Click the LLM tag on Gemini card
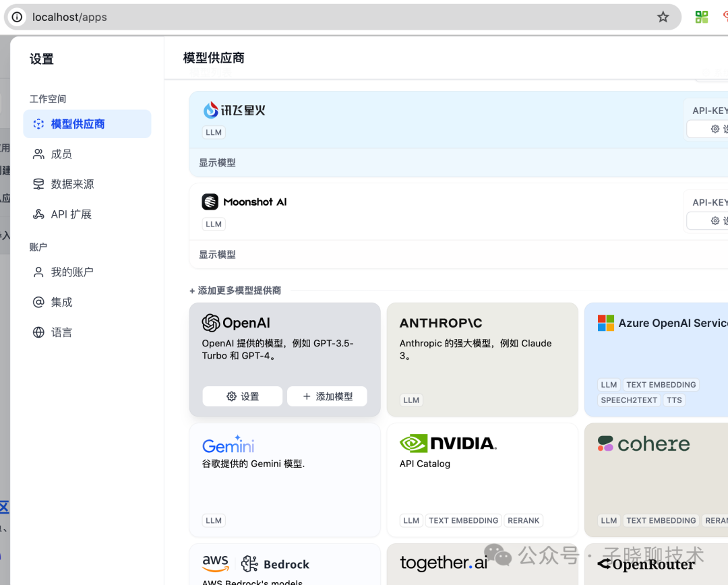This screenshot has height=585, width=728. [x=214, y=520]
